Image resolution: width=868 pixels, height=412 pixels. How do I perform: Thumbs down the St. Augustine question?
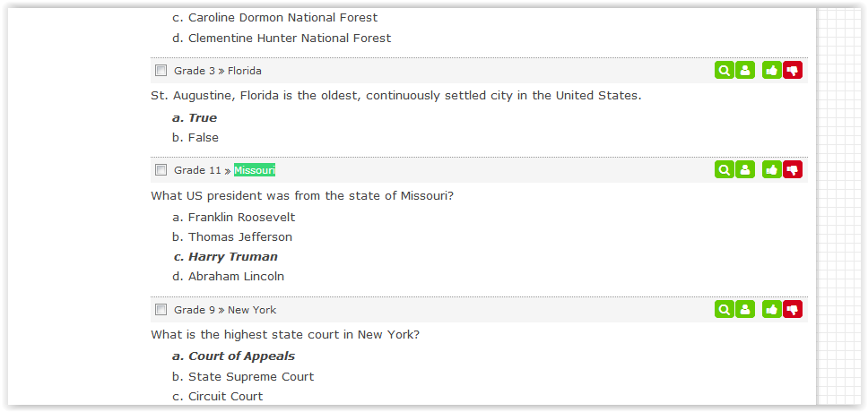coord(793,71)
